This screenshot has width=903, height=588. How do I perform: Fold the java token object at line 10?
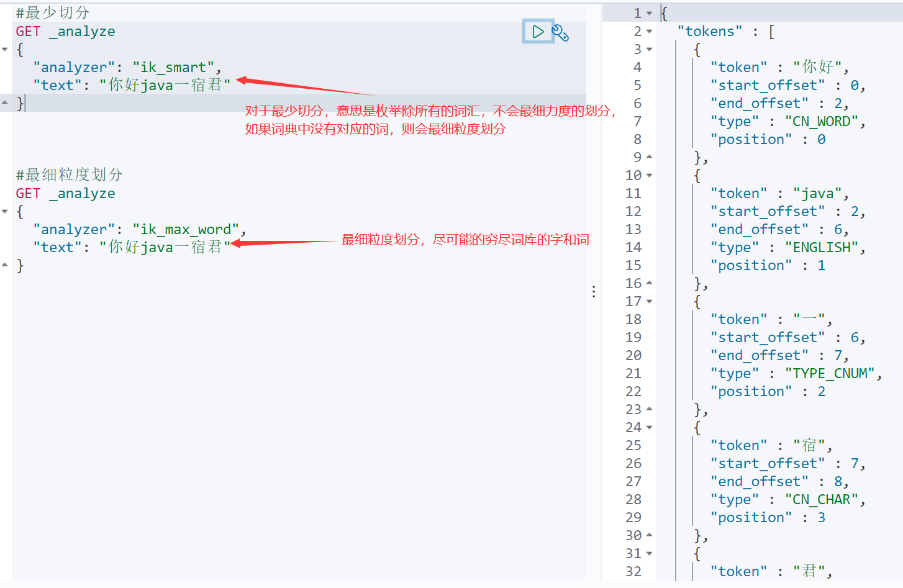click(x=650, y=175)
